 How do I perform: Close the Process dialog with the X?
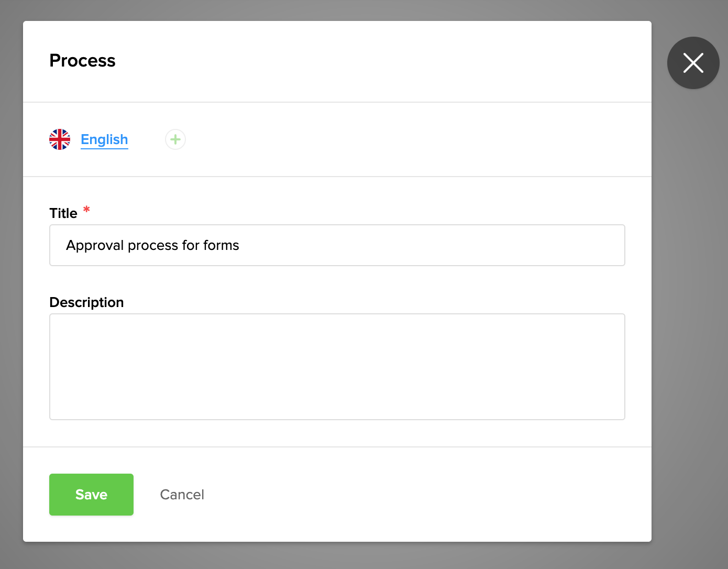[693, 63]
